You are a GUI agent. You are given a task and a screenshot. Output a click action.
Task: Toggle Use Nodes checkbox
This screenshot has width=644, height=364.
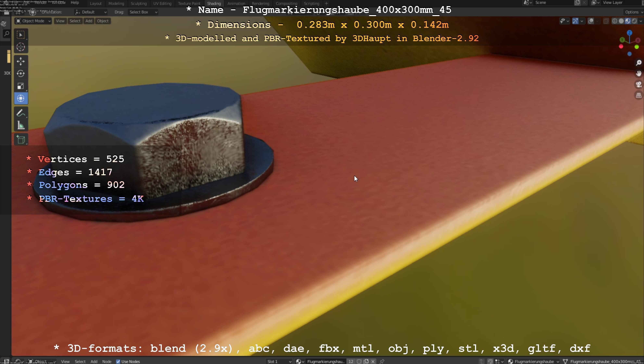(118, 361)
